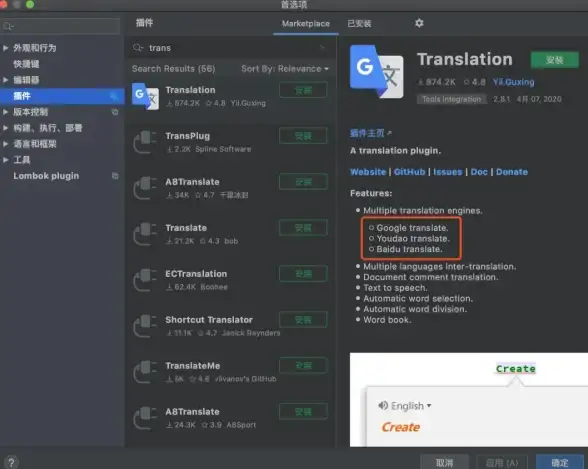Image resolution: width=588 pixels, height=469 pixels.
Task: Expand the 构建、执行、部署 settings group
Action: click(5, 128)
